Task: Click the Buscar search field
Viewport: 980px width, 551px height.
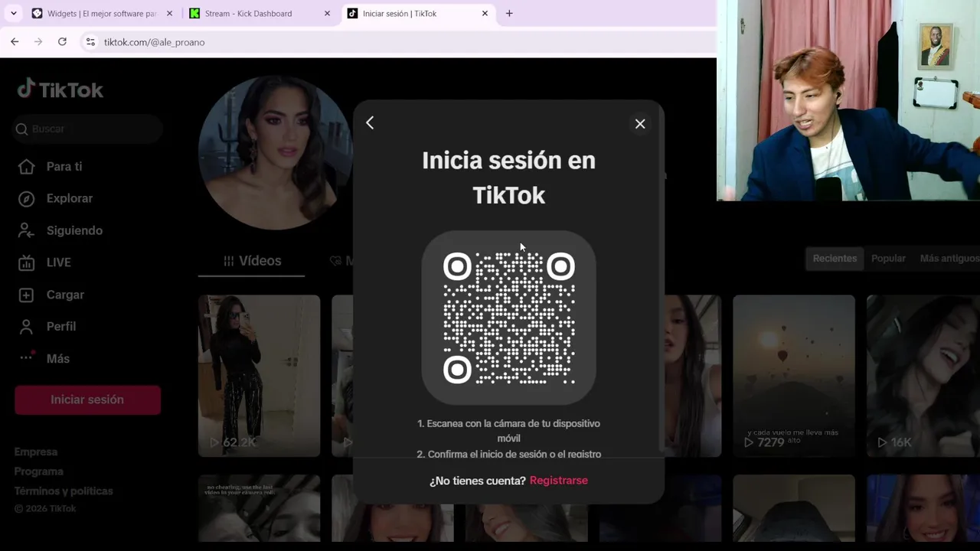Action: pos(88,129)
